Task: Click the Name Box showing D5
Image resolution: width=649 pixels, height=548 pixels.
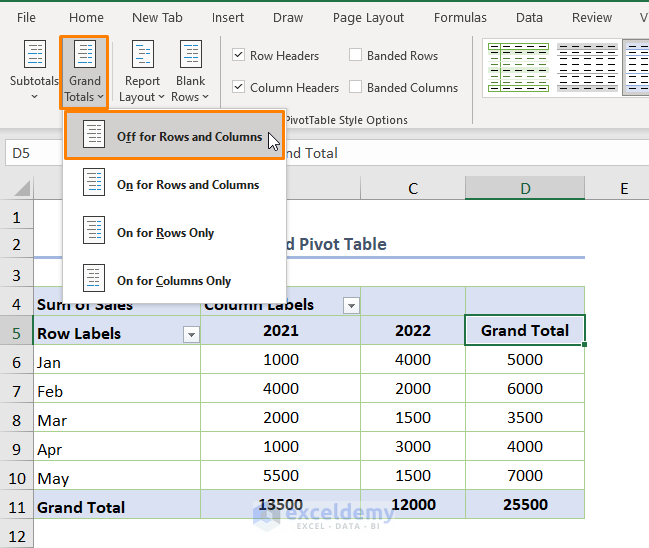Action: [34, 153]
